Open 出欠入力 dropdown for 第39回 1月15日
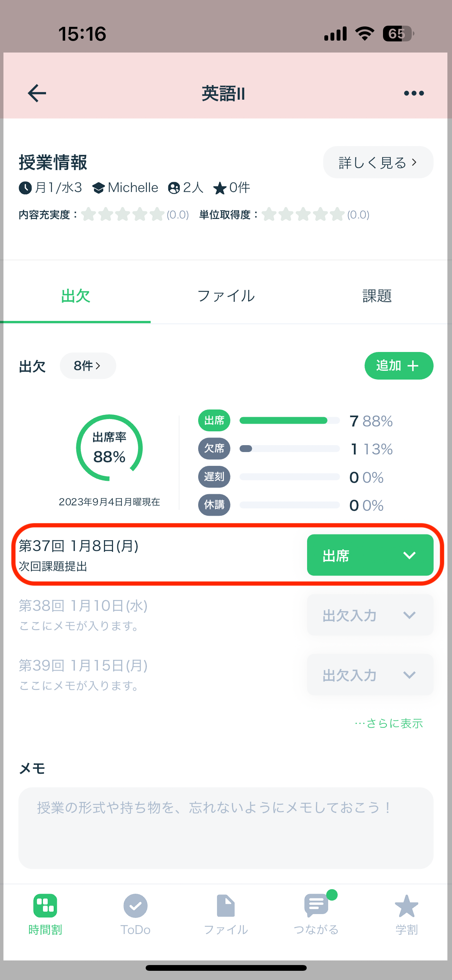This screenshot has height=980, width=452. 370,675
